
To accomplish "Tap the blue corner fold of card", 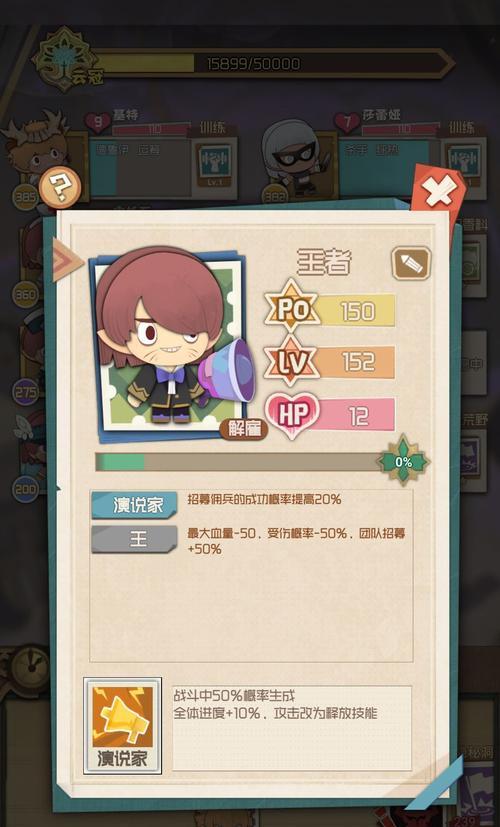I will (x=437, y=783).
